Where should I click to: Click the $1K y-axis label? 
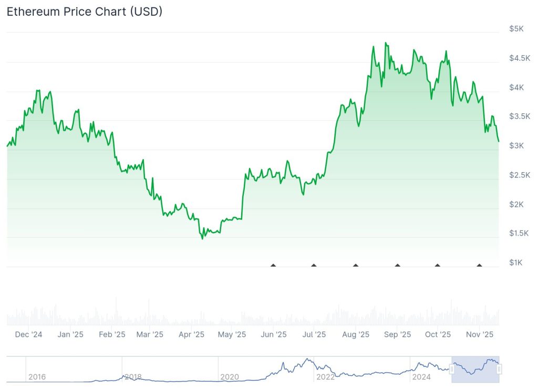coord(516,262)
